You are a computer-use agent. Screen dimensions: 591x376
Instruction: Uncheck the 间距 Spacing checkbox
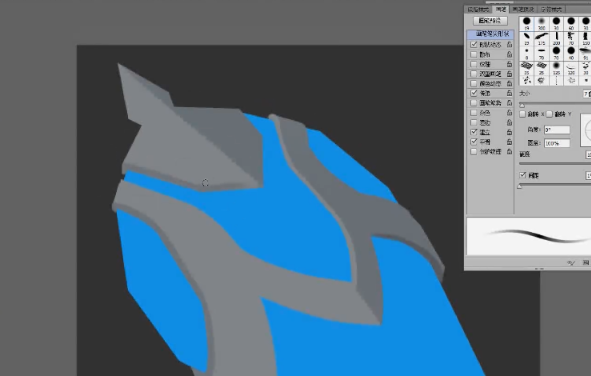[522, 175]
